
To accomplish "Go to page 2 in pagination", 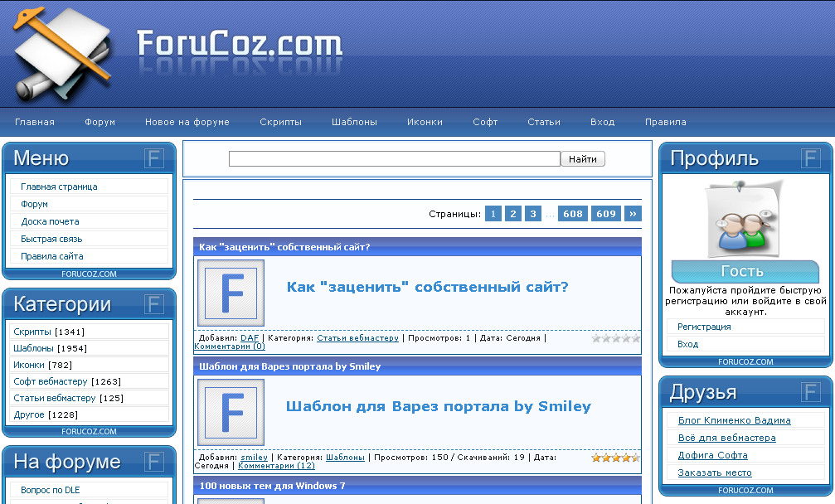I will pos(512,214).
